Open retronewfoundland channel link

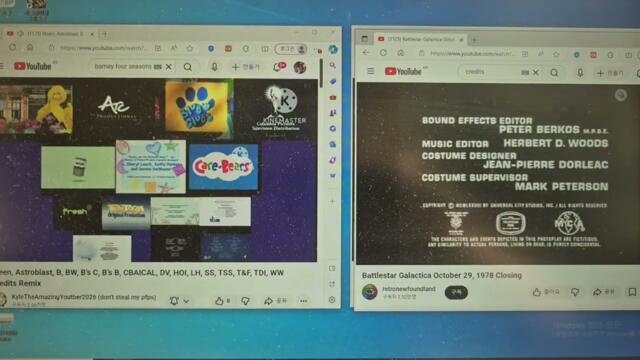[x=409, y=289]
